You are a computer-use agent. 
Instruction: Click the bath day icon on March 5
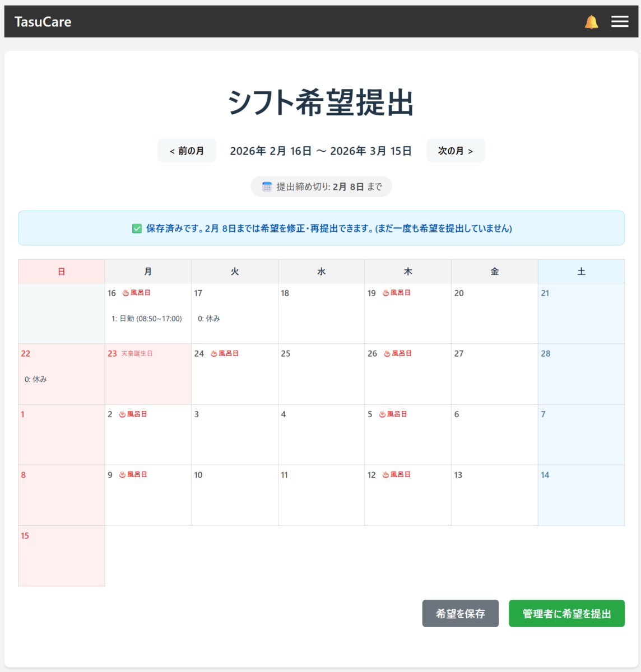coord(382,414)
